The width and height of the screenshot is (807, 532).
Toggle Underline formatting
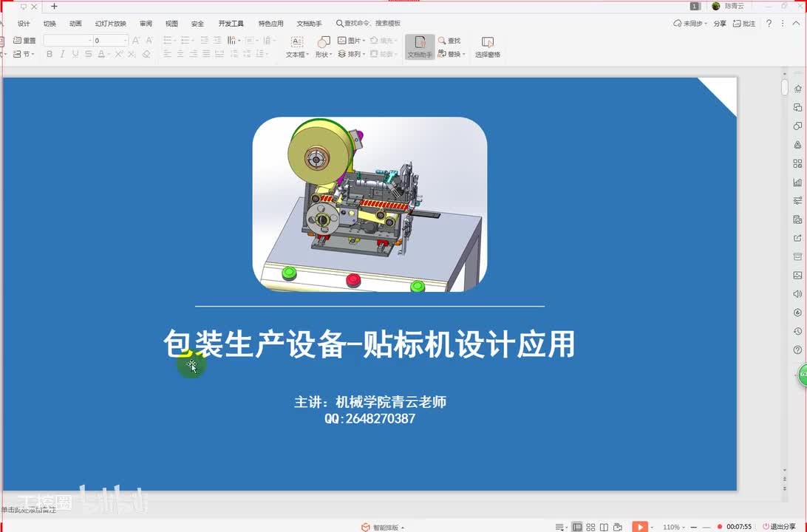pyautogui.click(x=75, y=54)
